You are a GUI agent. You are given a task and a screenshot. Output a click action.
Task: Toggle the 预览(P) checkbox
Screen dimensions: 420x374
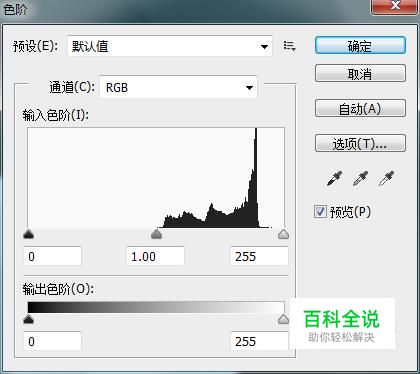coord(320,211)
